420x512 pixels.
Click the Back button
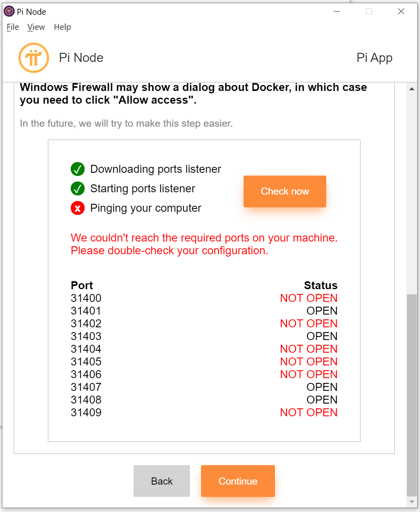[x=161, y=481]
